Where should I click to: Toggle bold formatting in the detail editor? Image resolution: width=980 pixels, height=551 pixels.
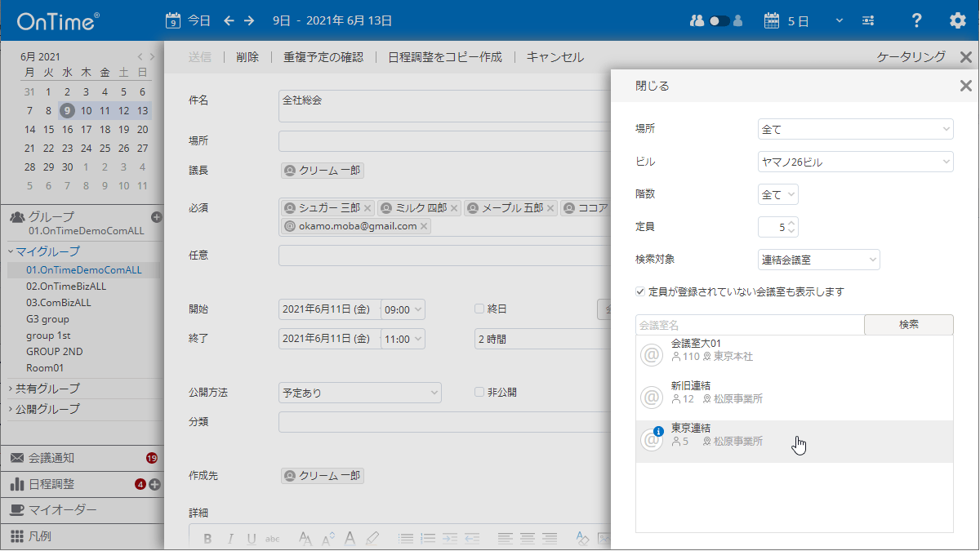(207, 538)
